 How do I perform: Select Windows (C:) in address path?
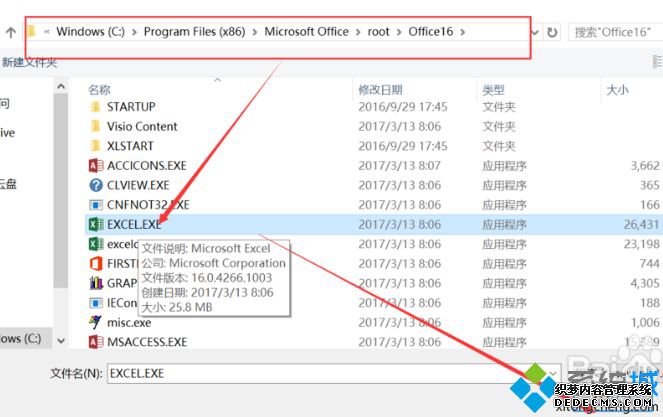(x=90, y=32)
